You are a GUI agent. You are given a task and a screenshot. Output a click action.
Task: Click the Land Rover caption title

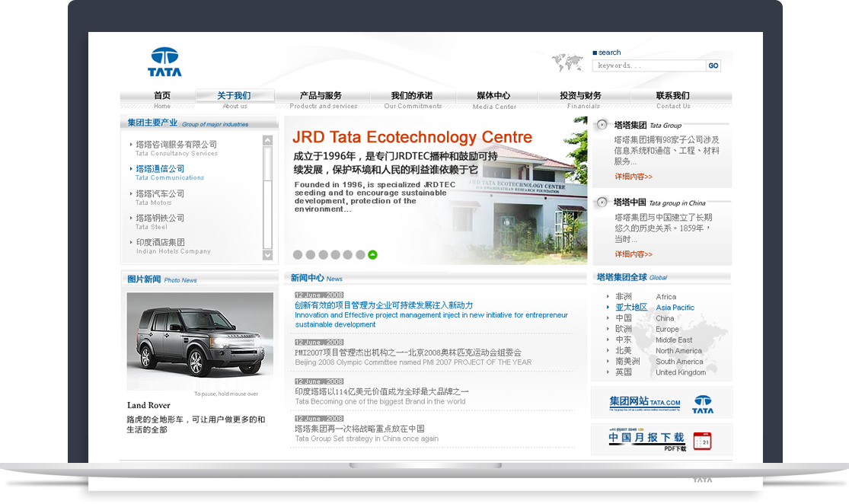(x=148, y=405)
